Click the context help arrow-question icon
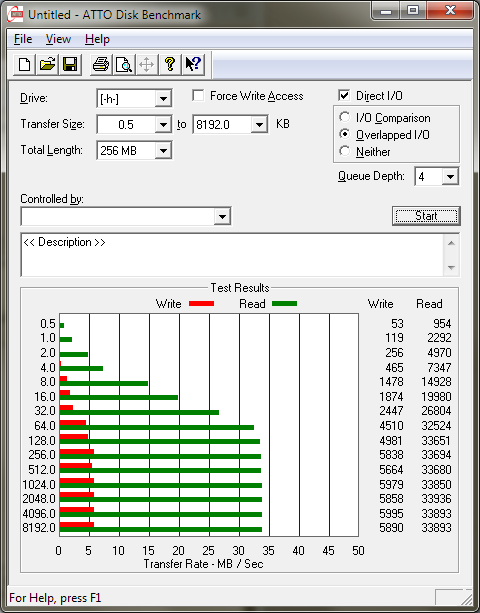Screen dimensions: 480x613 pos(193,65)
